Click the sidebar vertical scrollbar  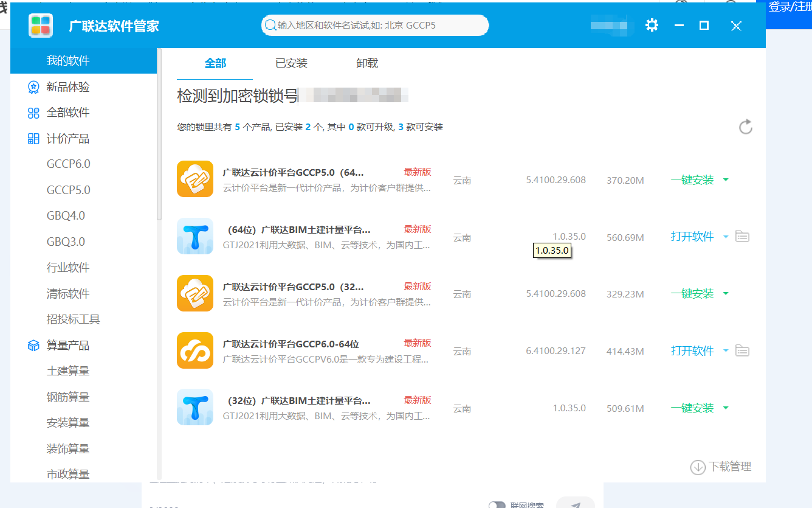pyautogui.click(x=159, y=134)
